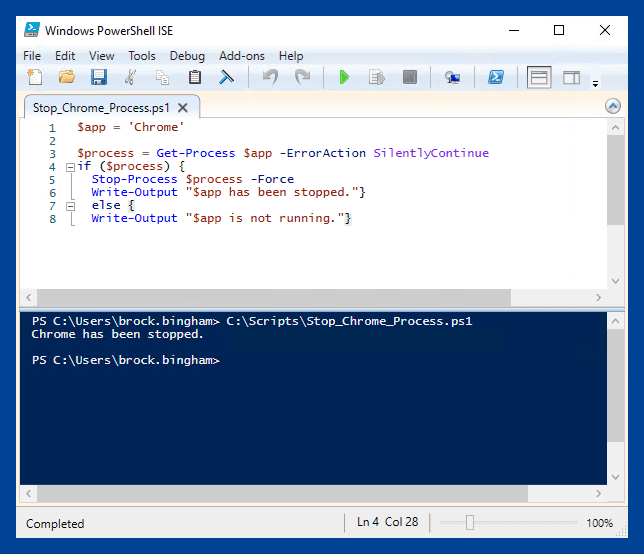Image resolution: width=644 pixels, height=554 pixels.
Task: Collapse the else block at line 7
Action: (x=70, y=206)
